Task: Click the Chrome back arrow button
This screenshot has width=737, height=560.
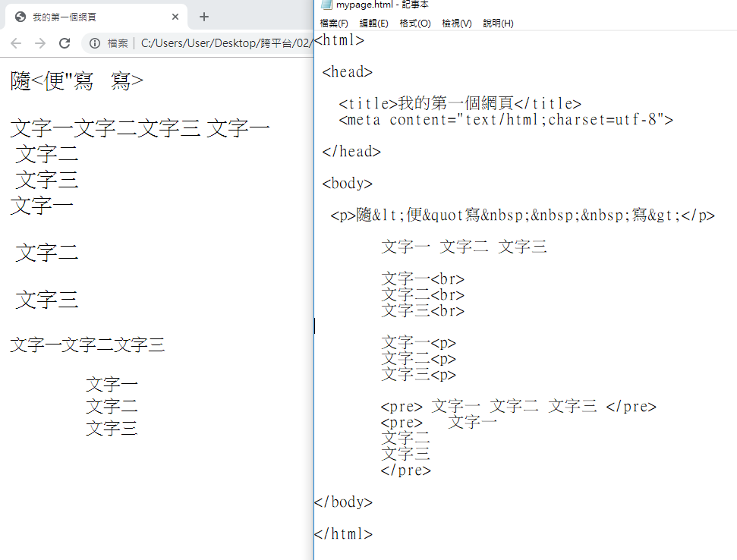Action: (x=16, y=43)
